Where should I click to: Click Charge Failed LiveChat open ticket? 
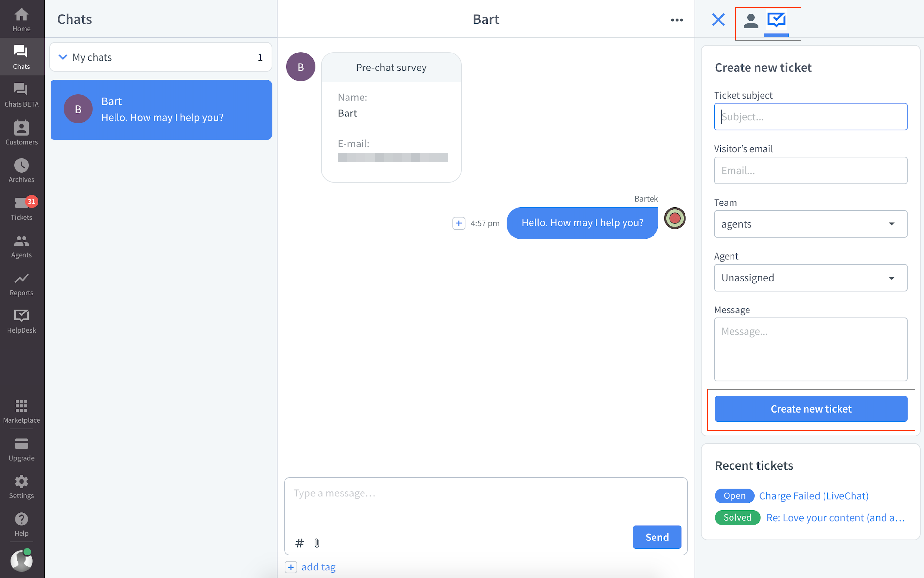(813, 495)
